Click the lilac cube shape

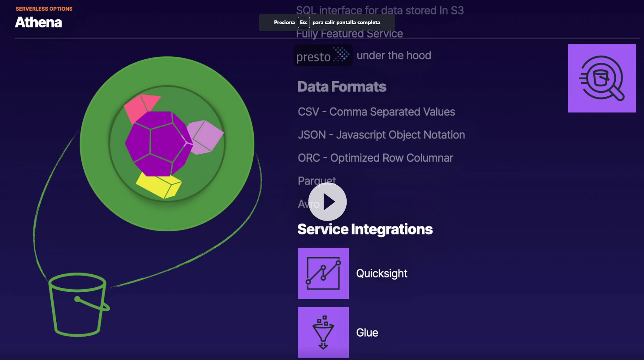[x=205, y=136]
